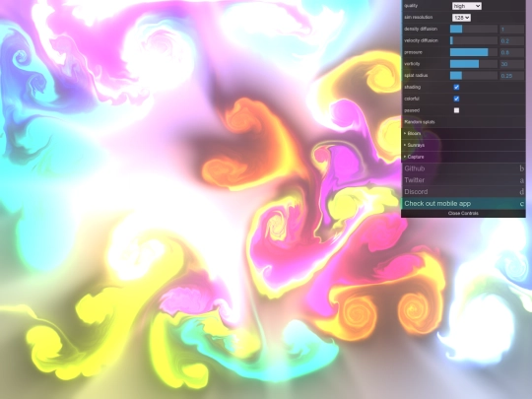Expand the Sunrays folder

coord(463,145)
